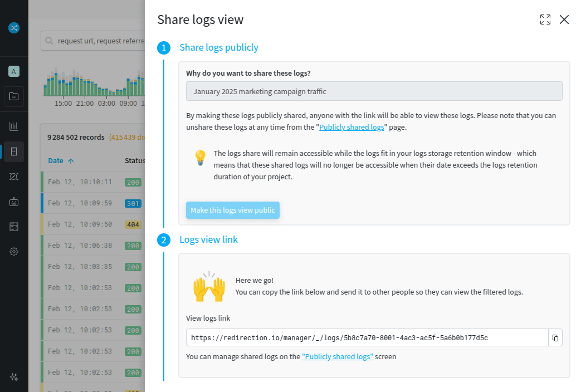Open the settings gear icon

pos(14,252)
